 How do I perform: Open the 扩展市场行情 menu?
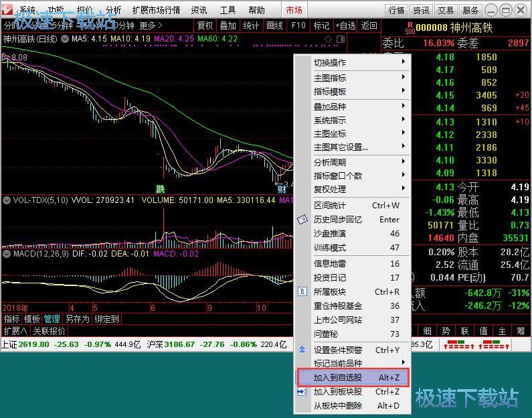[156, 10]
